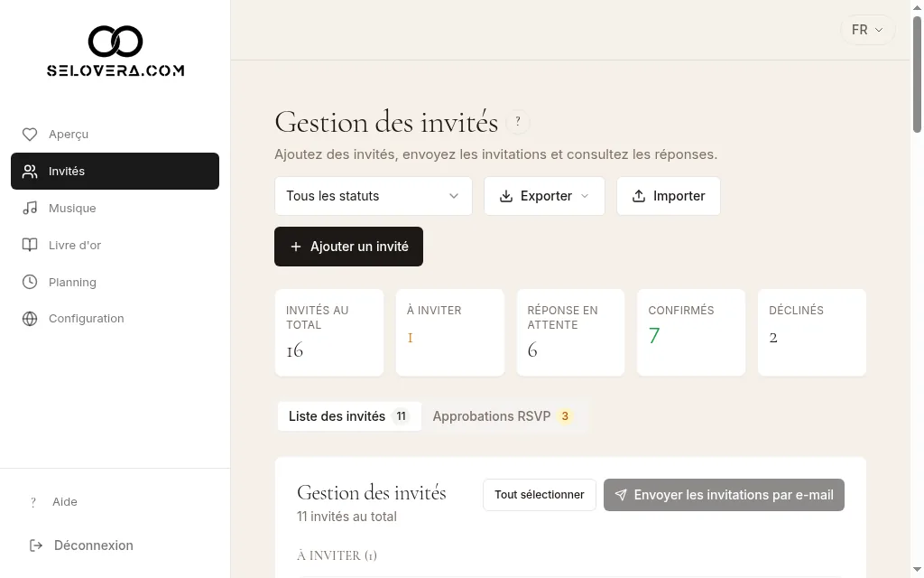Screen dimensions: 924x578
Task: Click the 11 badge on Liste des invités
Action: pyautogui.click(x=402, y=416)
